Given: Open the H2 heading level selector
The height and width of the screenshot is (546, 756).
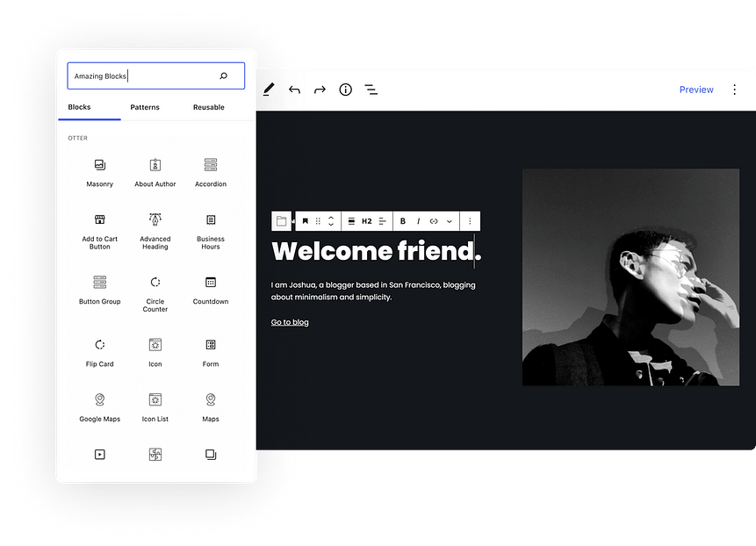Looking at the screenshot, I should click(366, 220).
